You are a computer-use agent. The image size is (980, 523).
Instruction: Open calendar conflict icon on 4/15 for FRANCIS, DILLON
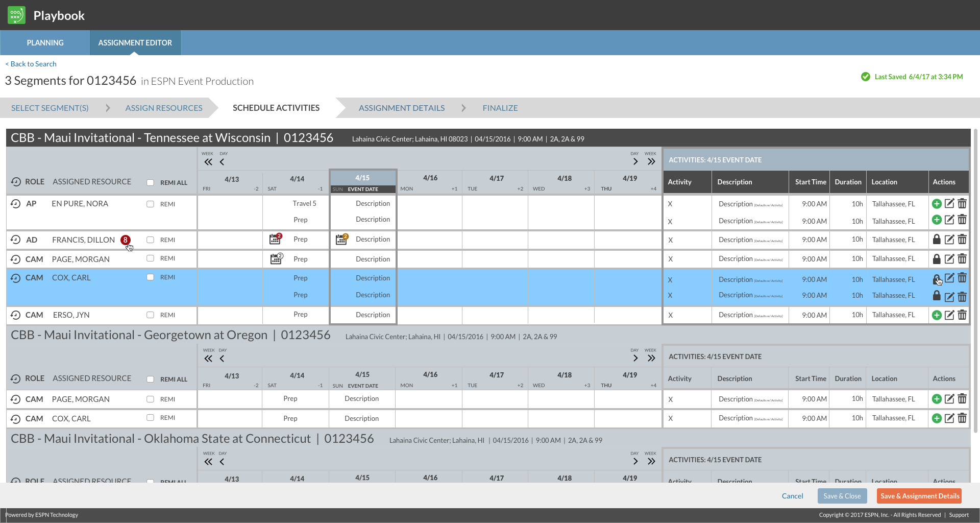pos(342,239)
